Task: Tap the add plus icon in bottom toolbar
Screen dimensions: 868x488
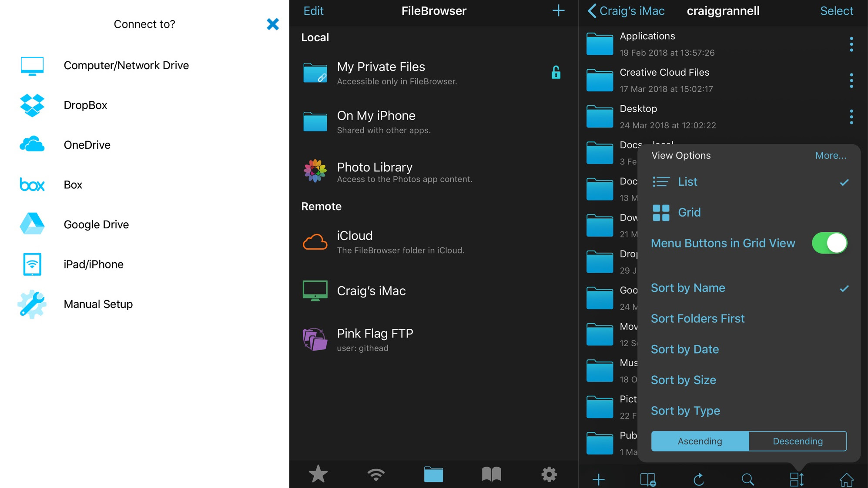Action: (599, 479)
